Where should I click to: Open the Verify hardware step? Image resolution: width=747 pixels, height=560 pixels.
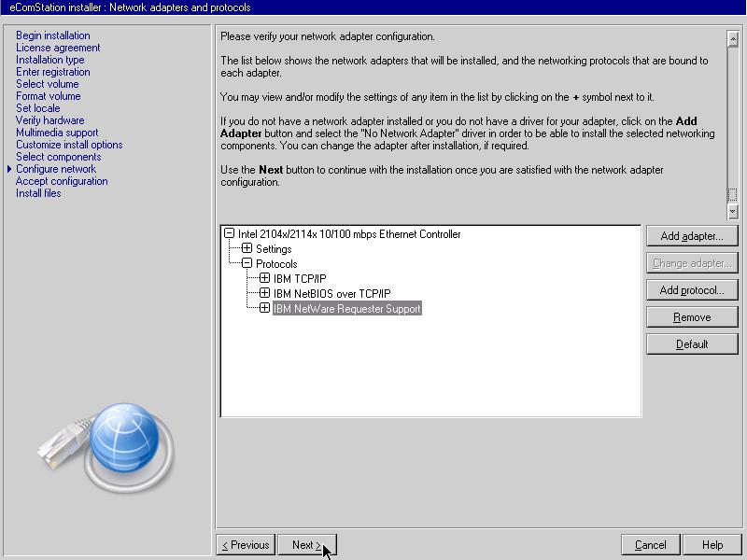pos(50,120)
